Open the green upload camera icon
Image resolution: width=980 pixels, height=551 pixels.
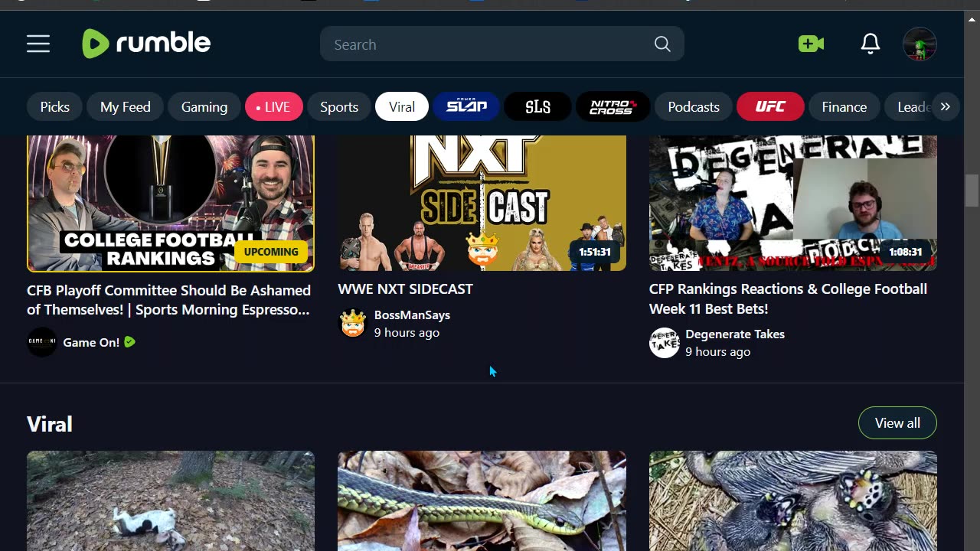811,44
